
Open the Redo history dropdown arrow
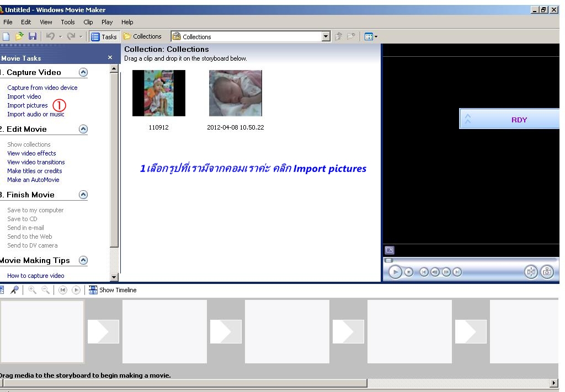81,37
